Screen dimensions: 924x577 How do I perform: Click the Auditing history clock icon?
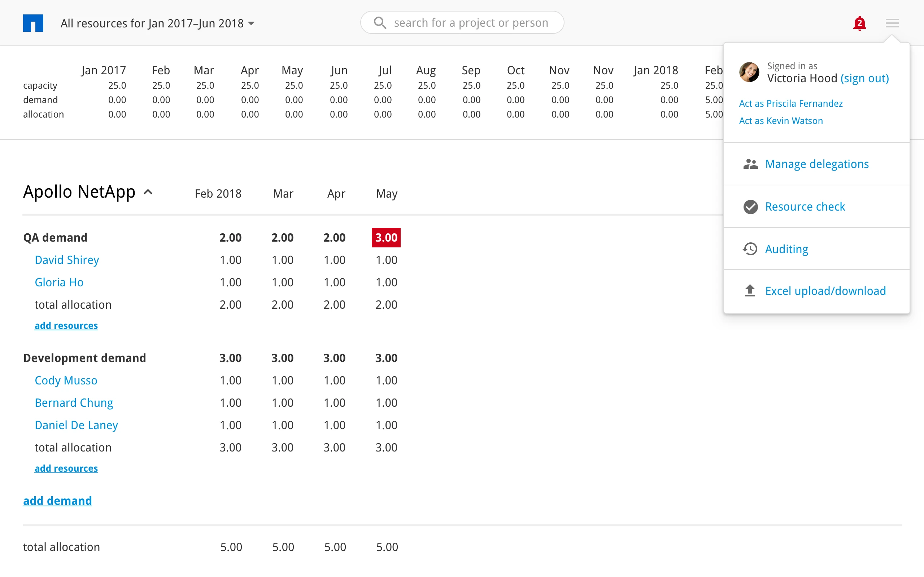pos(750,249)
